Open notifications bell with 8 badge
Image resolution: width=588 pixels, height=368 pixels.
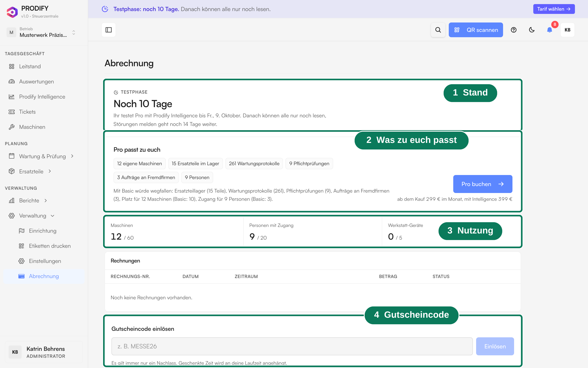tap(550, 30)
